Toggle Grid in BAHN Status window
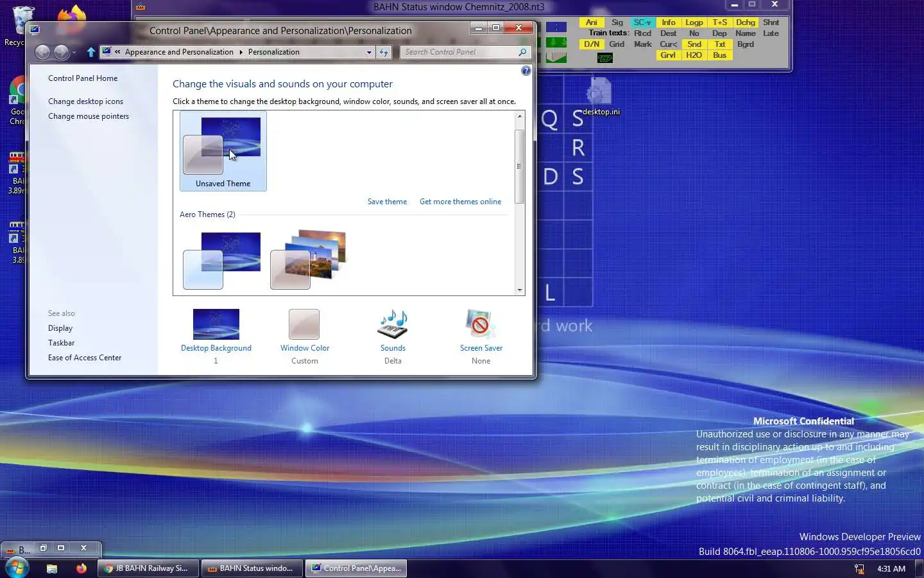This screenshot has height=578, width=924. tap(617, 44)
